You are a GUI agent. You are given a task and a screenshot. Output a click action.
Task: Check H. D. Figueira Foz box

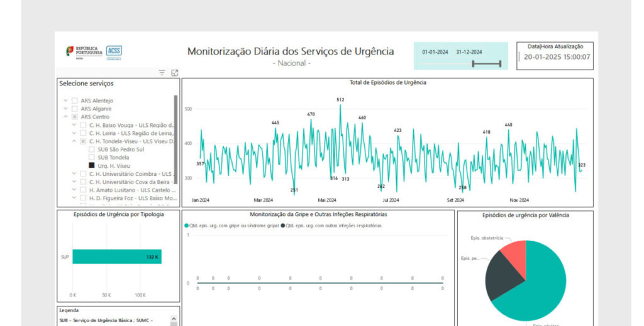(x=83, y=198)
